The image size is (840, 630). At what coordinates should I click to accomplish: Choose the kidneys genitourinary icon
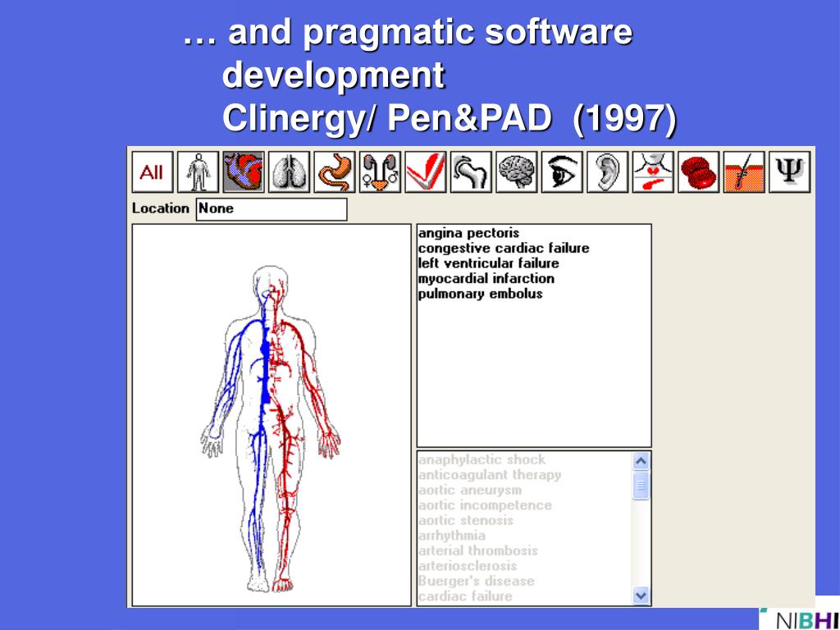pos(381,172)
